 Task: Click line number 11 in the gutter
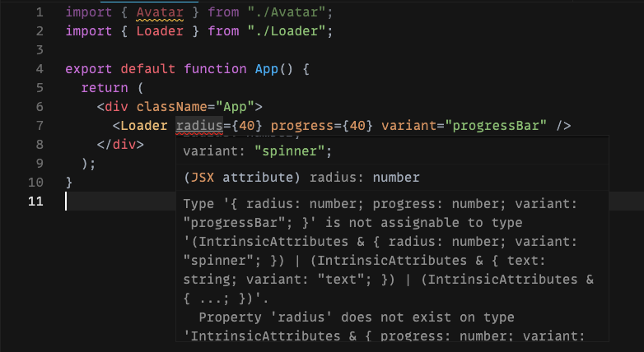(35, 201)
